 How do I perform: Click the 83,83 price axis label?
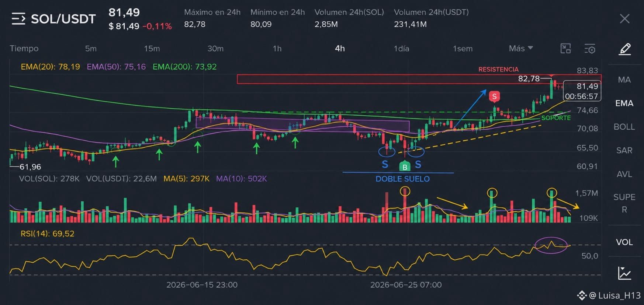click(x=588, y=70)
